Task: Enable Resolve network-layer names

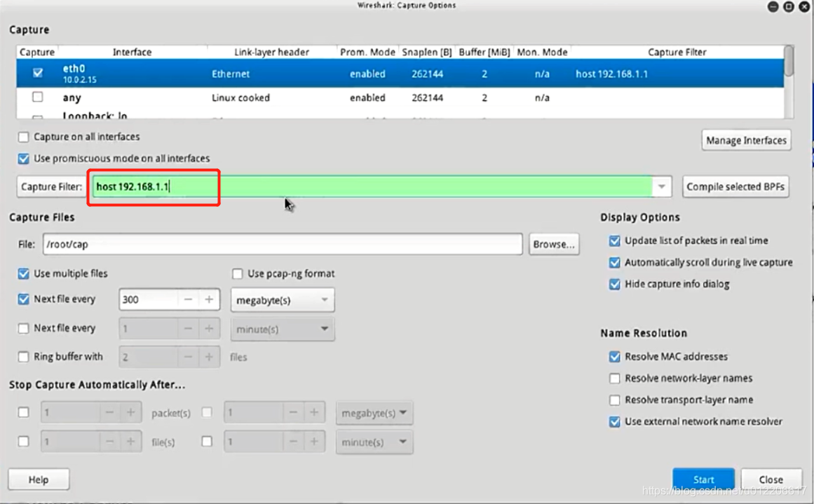Action: click(x=615, y=379)
